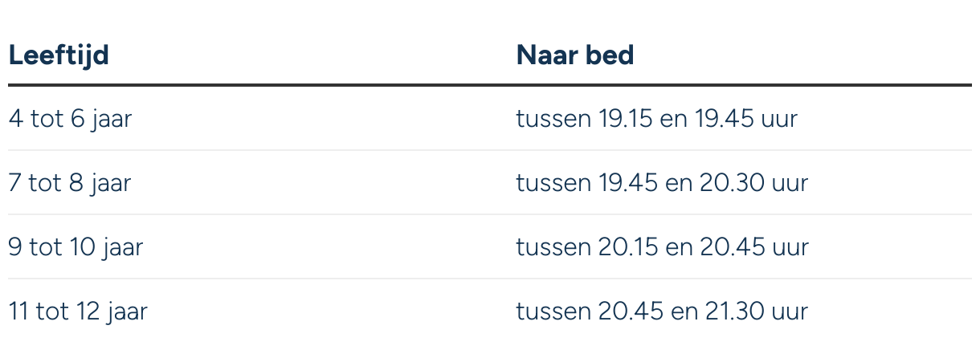Click the word bed in header
Viewport: 980px width, 350px height.
[609, 55]
